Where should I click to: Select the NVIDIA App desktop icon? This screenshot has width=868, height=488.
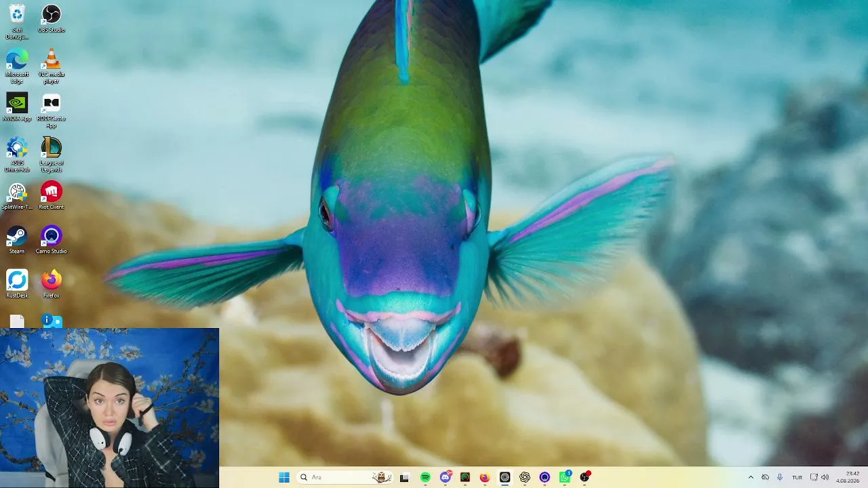[17, 107]
